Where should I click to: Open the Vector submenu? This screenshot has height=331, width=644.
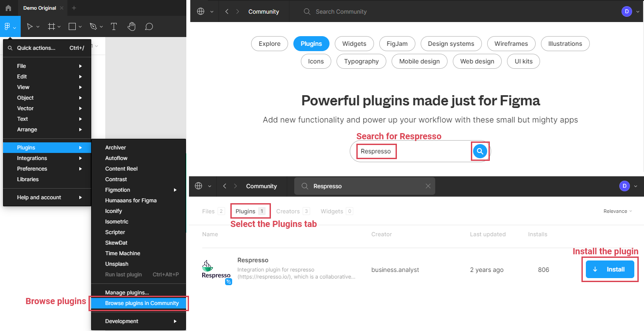[47, 108]
